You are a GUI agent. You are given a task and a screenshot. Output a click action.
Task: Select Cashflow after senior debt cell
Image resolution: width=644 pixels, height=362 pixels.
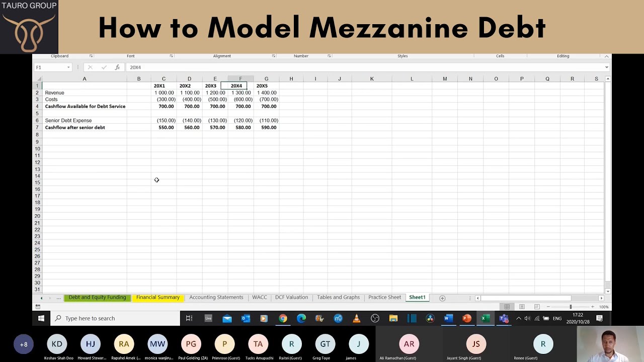[85, 128]
